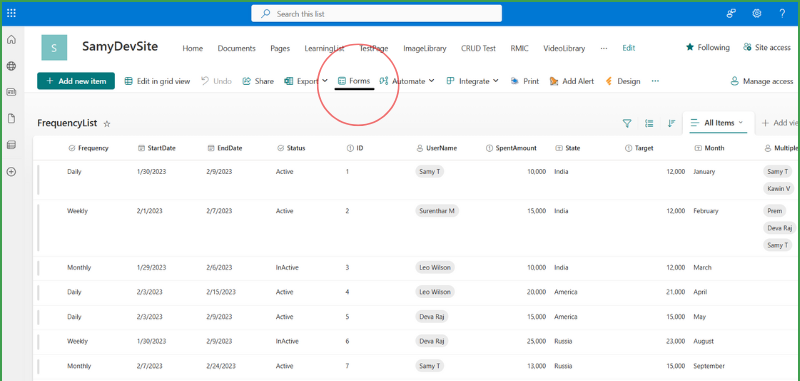
Task: Click the Search this list field
Action: click(x=377, y=14)
